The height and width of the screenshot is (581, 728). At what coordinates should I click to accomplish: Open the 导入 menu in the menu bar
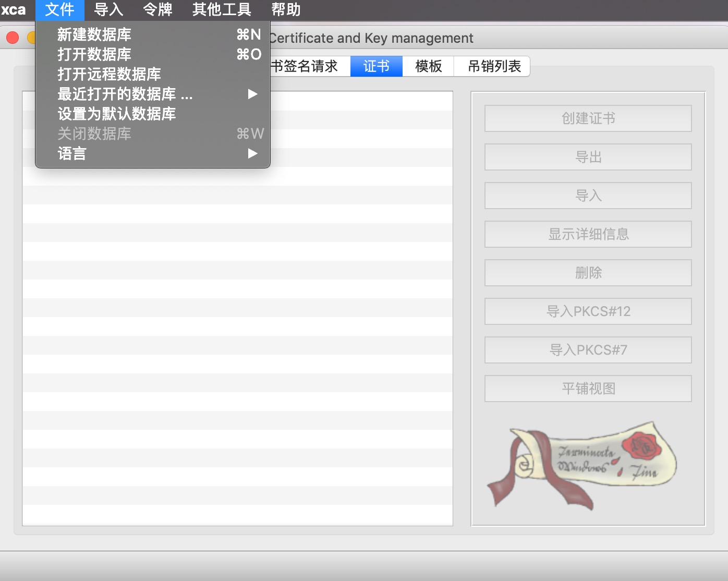108,9
